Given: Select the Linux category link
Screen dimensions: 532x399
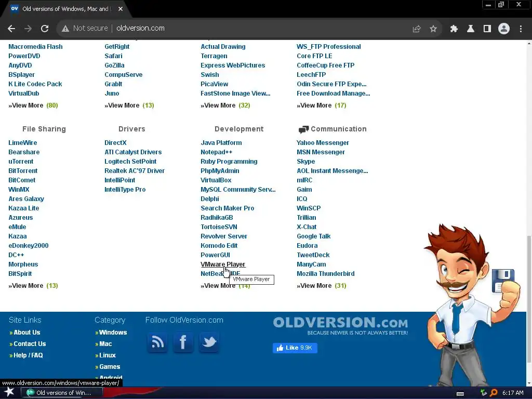Looking at the screenshot, I should (x=108, y=355).
